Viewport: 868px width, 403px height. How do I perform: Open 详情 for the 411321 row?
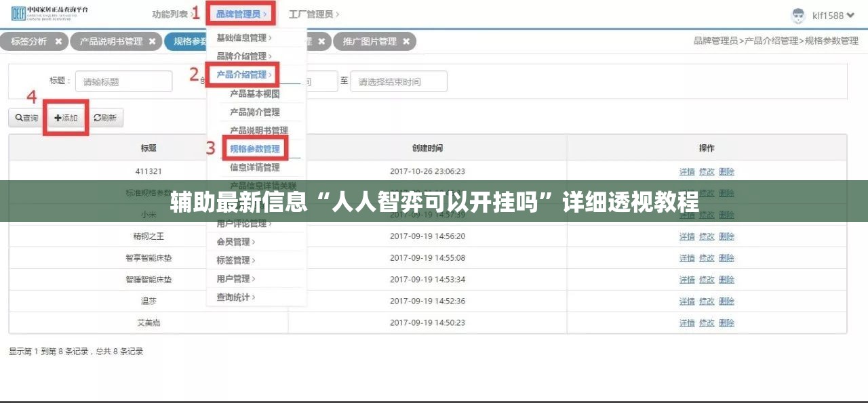coord(687,171)
